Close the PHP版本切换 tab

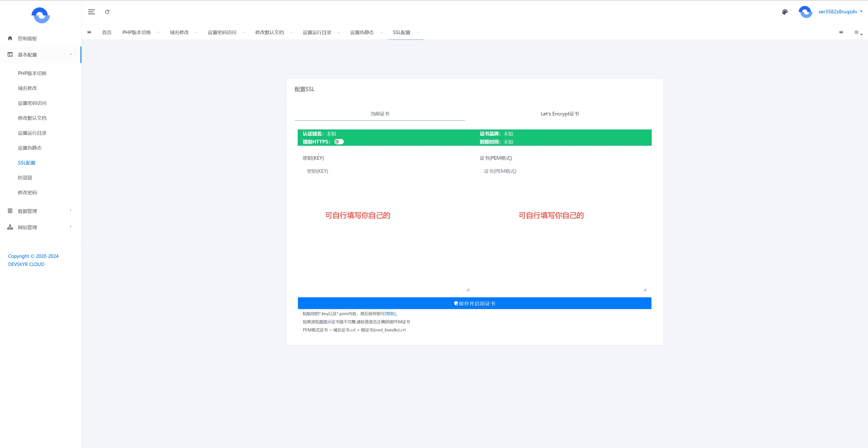pos(158,32)
